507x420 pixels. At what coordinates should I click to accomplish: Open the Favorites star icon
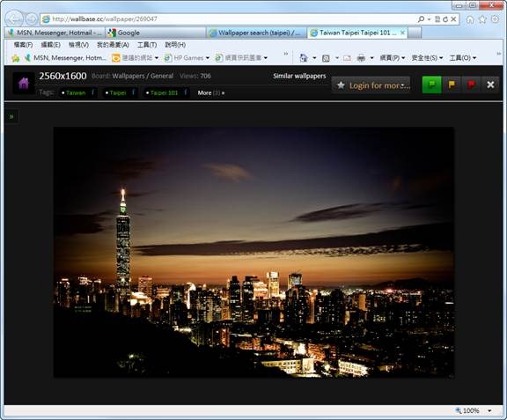coord(482,19)
